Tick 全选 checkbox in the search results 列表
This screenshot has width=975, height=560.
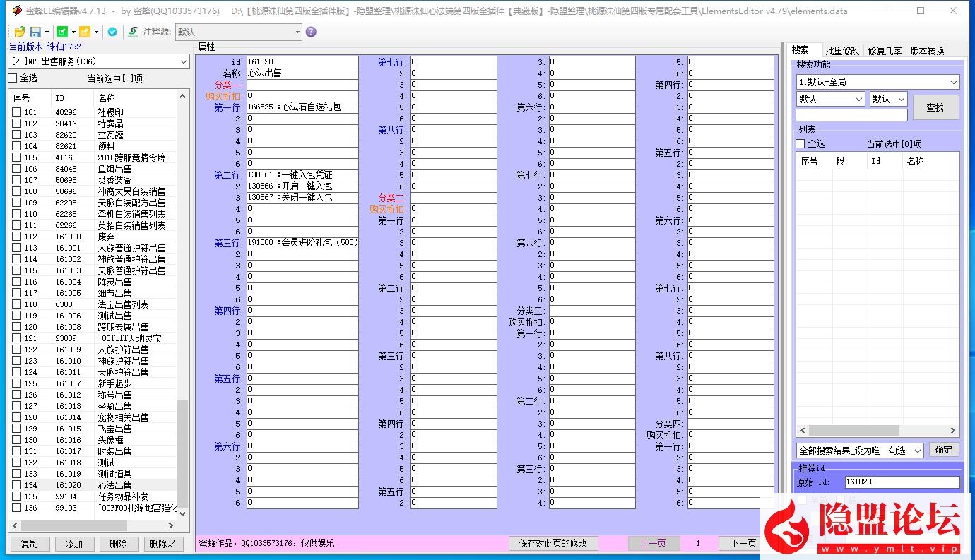pos(800,143)
